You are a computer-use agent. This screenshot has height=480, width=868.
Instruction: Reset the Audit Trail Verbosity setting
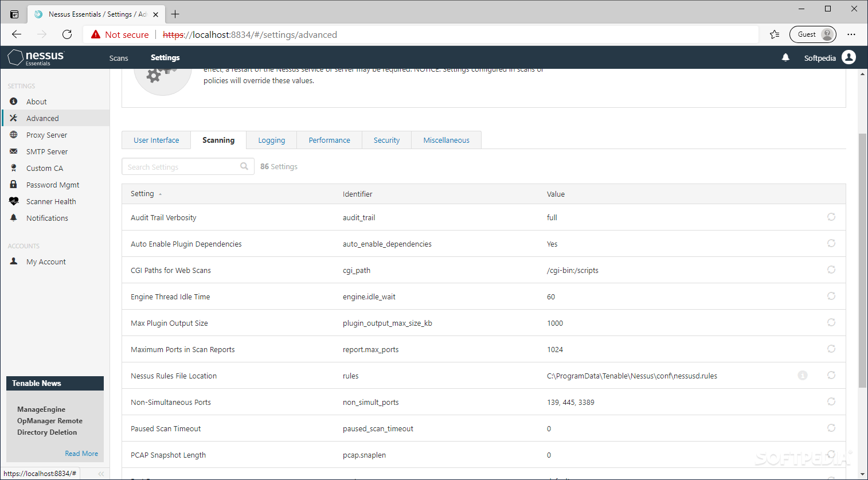point(831,217)
